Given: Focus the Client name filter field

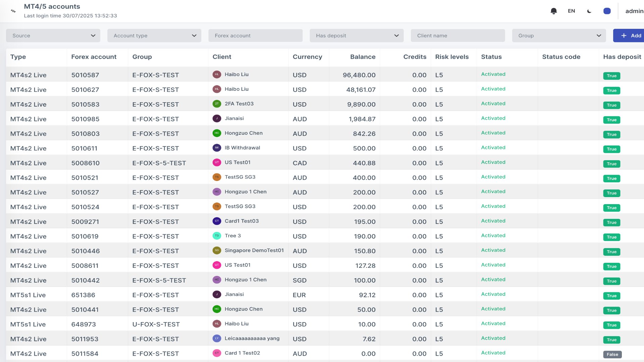Looking at the screenshot, I should [x=458, y=36].
